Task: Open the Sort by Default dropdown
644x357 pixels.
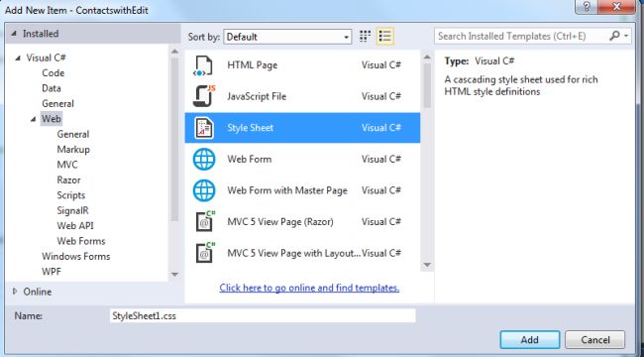Action: click(287, 37)
